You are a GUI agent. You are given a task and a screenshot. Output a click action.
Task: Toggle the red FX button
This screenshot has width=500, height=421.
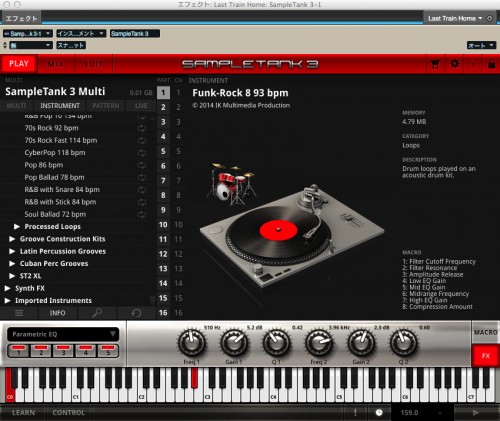click(x=486, y=356)
